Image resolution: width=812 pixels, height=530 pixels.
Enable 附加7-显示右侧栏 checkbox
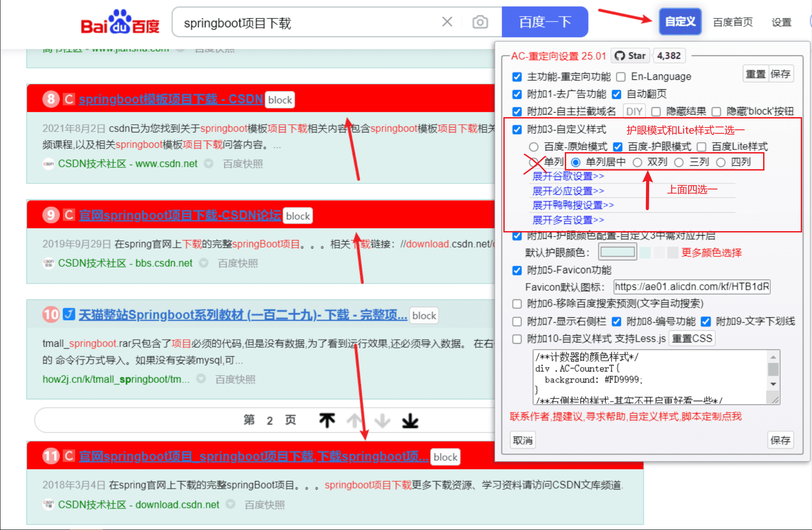click(517, 321)
